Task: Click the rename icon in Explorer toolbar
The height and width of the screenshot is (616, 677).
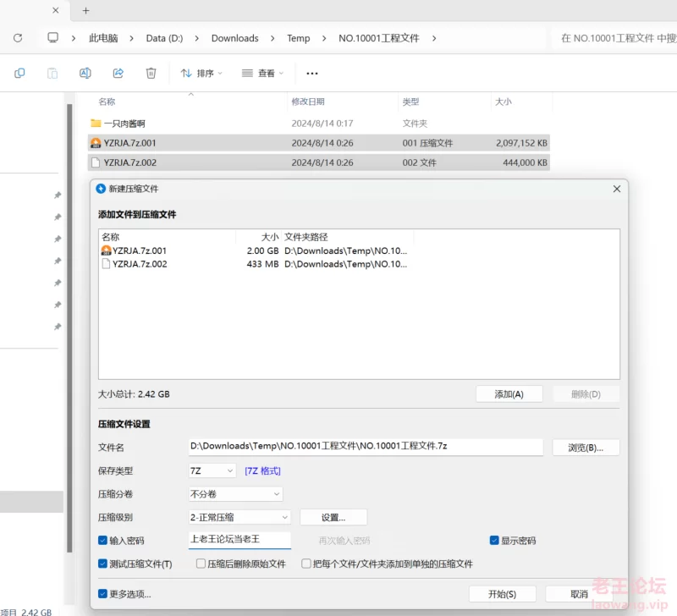Action: [x=85, y=74]
